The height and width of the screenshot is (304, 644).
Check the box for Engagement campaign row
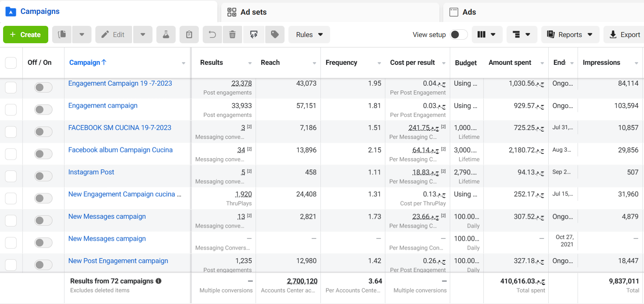11,110
